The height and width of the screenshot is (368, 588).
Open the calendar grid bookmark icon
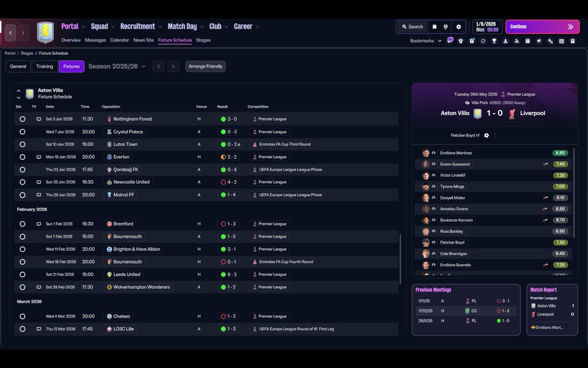point(561,41)
